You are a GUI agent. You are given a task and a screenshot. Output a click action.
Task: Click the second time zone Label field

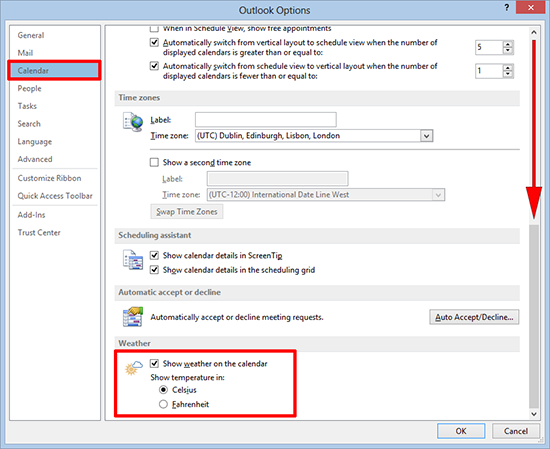pos(277,179)
